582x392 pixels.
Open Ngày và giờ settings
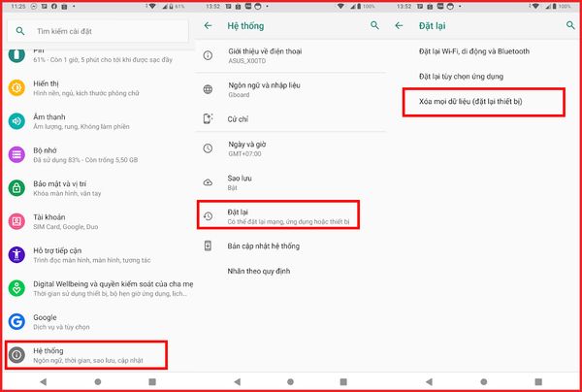point(291,148)
